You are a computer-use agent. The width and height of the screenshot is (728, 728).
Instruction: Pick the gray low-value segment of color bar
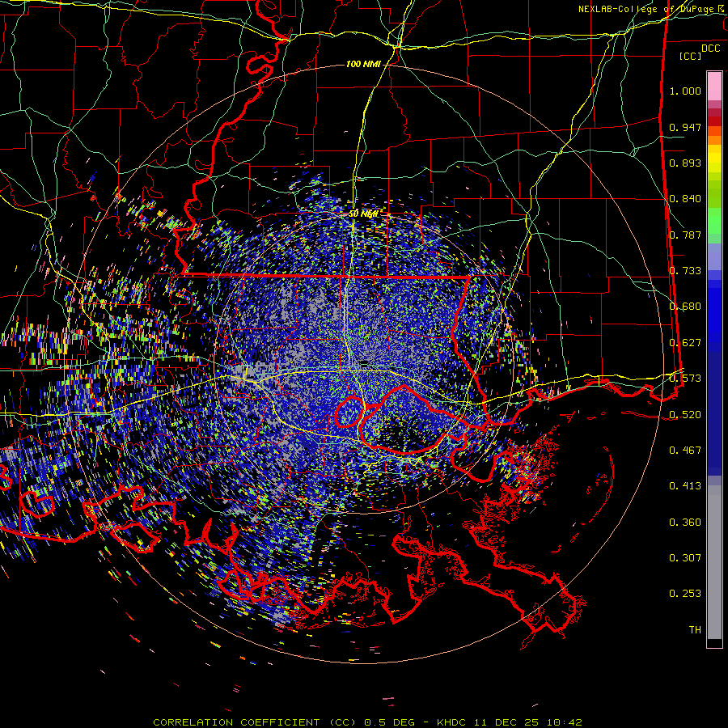(x=714, y=562)
